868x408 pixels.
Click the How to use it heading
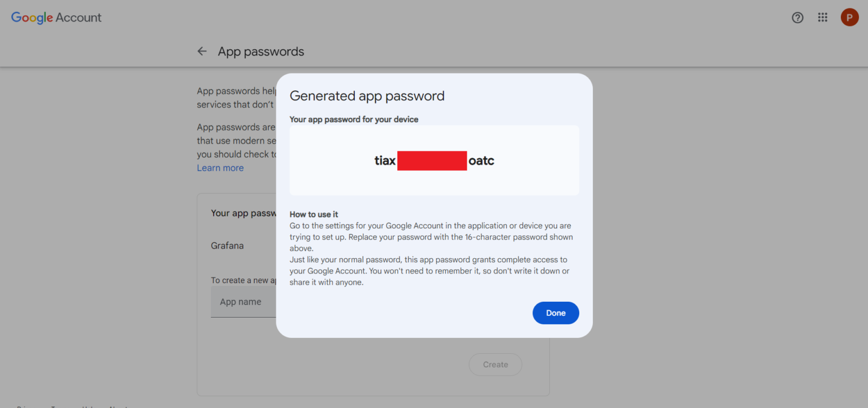(x=314, y=214)
